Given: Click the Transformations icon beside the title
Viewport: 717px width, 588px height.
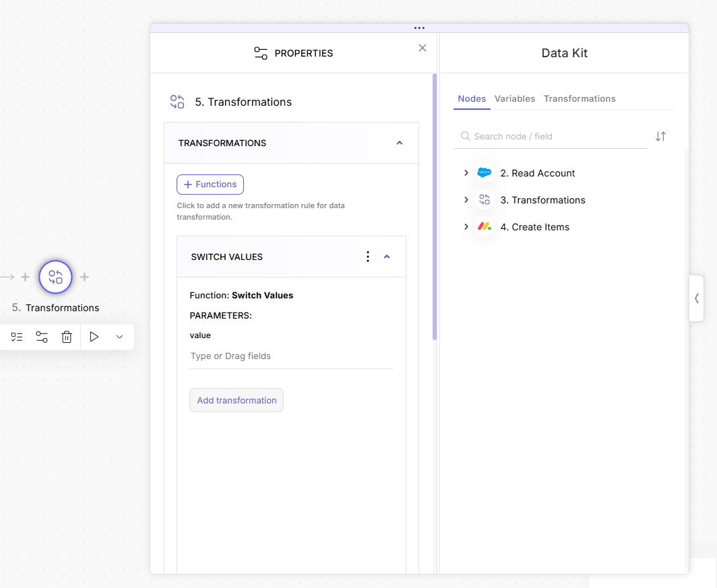Looking at the screenshot, I should (177, 102).
